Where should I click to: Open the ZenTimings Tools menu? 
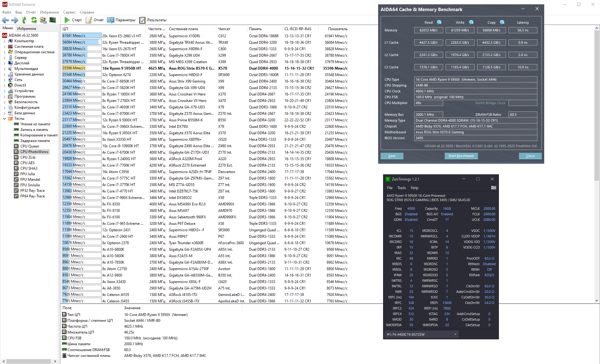[x=401, y=188]
